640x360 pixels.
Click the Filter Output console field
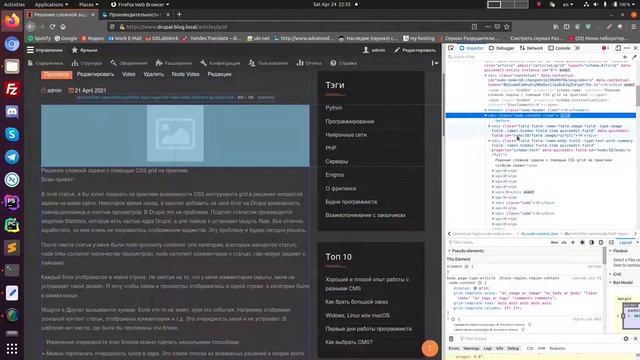tap(539, 339)
